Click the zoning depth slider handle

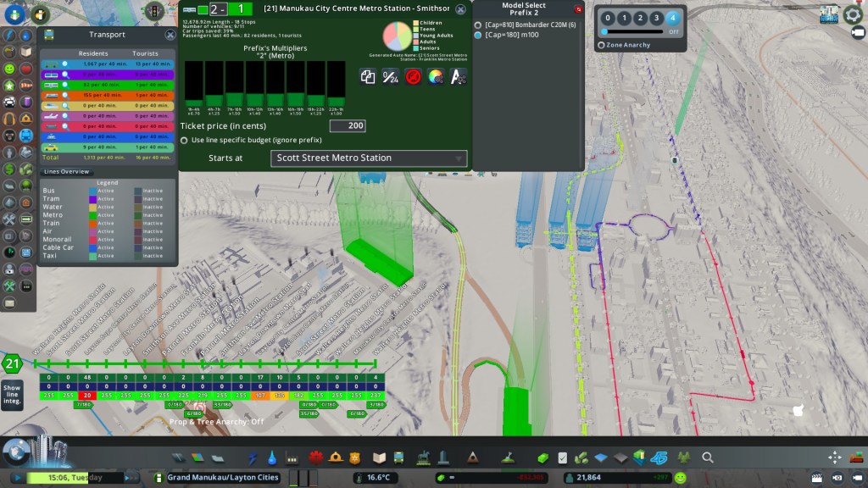(674, 31)
